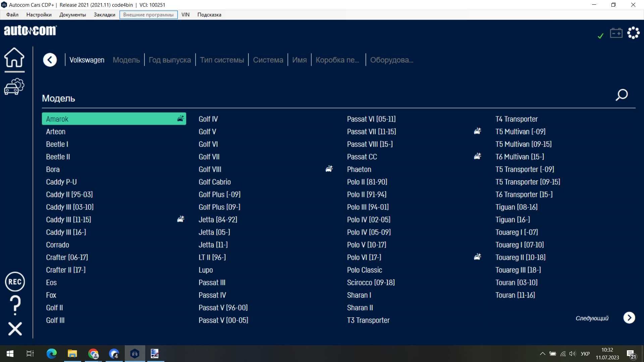The height and width of the screenshot is (362, 644).
Task: Click car icon beside Caddy III [11-15]
Action: point(180,219)
